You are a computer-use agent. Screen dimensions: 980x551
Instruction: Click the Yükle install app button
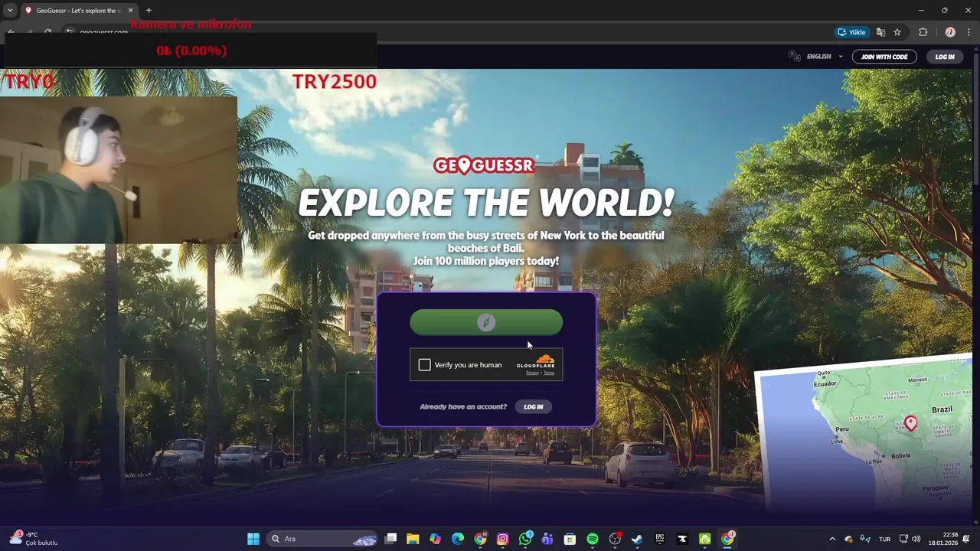click(x=851, y=32)
